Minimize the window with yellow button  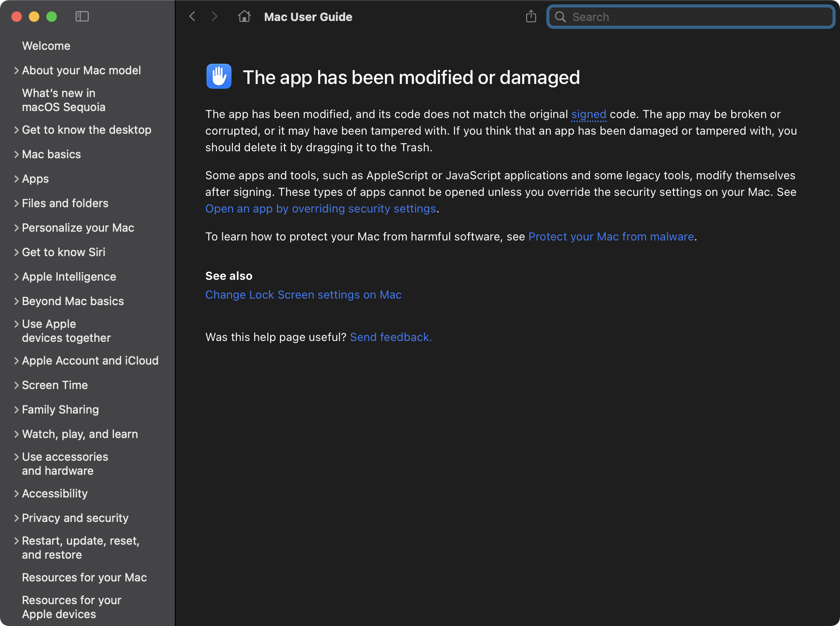coord(34,17)
